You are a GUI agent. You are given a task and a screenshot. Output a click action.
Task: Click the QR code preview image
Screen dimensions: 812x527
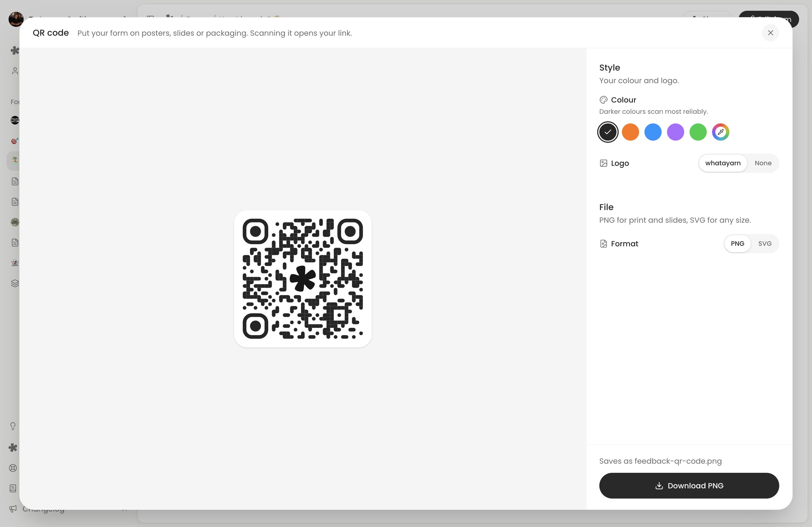[303, 279]
